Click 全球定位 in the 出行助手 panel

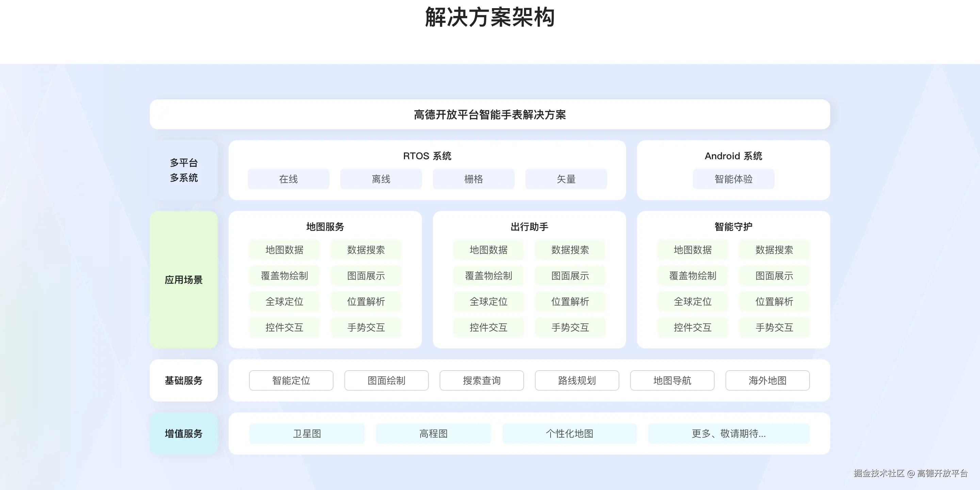pyautogui.click(x=489, y=301)
